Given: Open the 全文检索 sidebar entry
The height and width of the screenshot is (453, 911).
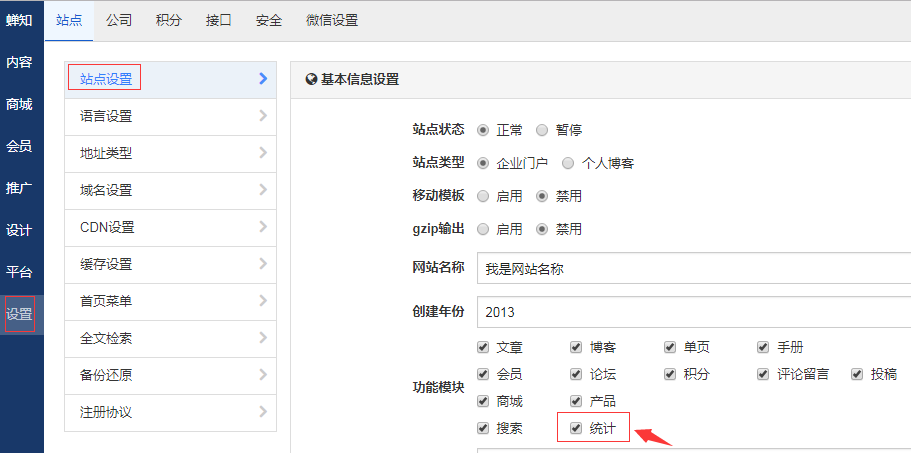Looking at the screenshot, I should [x=170, y=339].
